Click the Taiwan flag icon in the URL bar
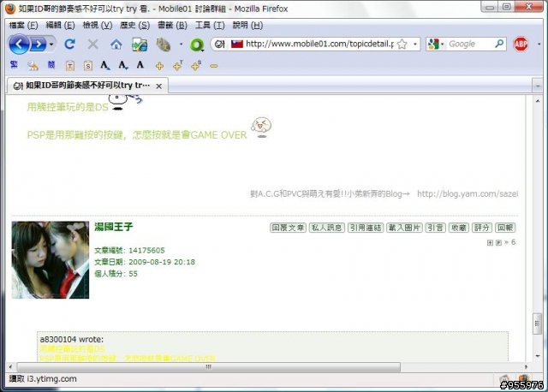This screenshot has width=548, height=392. 237,44
